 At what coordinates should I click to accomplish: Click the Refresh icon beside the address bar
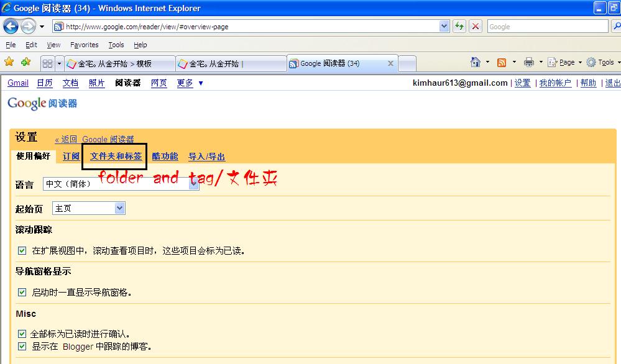[459, 26]
